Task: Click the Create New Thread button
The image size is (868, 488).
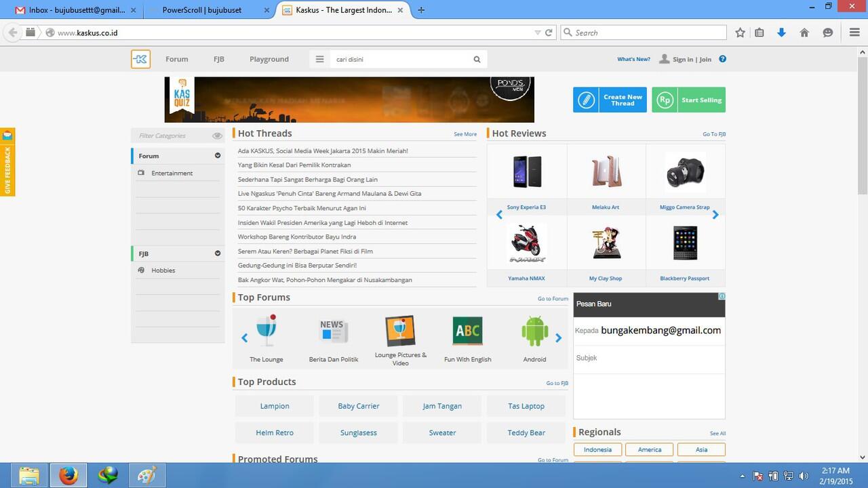Action: [x=610, y=100]
